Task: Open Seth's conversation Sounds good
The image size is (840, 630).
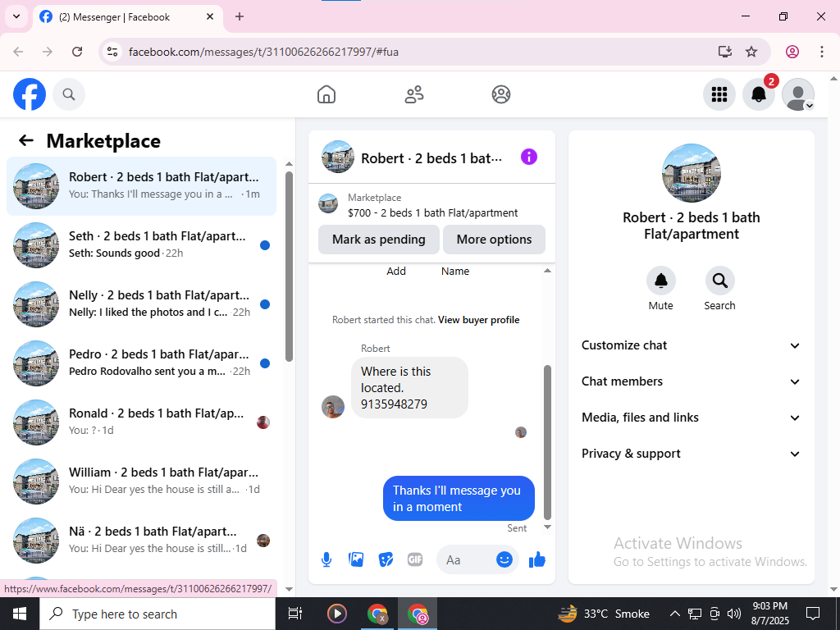Action: coord(141,244)
